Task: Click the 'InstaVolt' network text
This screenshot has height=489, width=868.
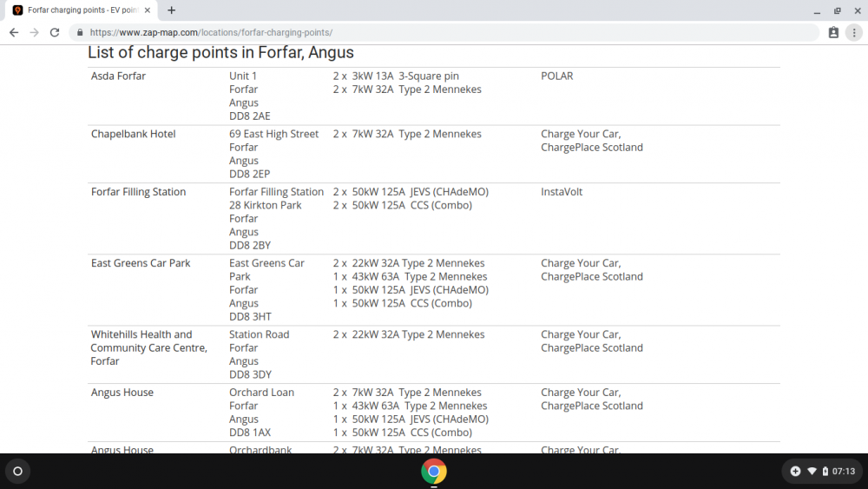Action: pos(562,192)
